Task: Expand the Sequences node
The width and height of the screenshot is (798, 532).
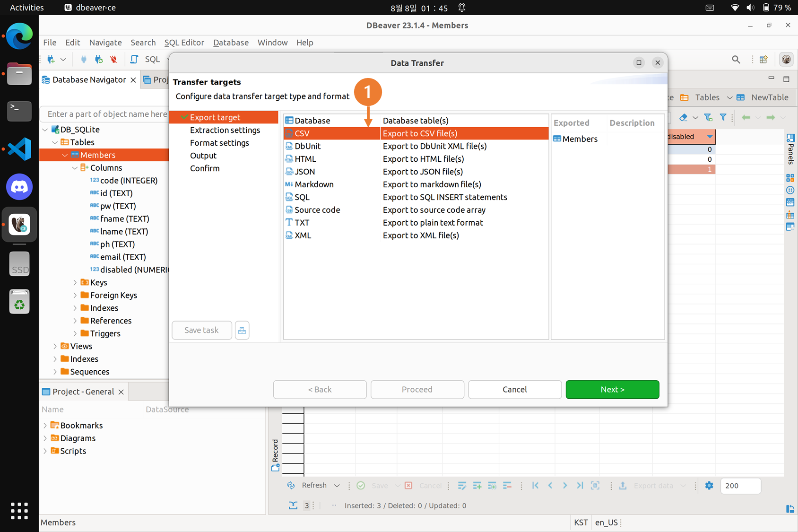Action: pyautogui.click(x=55, y=372)
